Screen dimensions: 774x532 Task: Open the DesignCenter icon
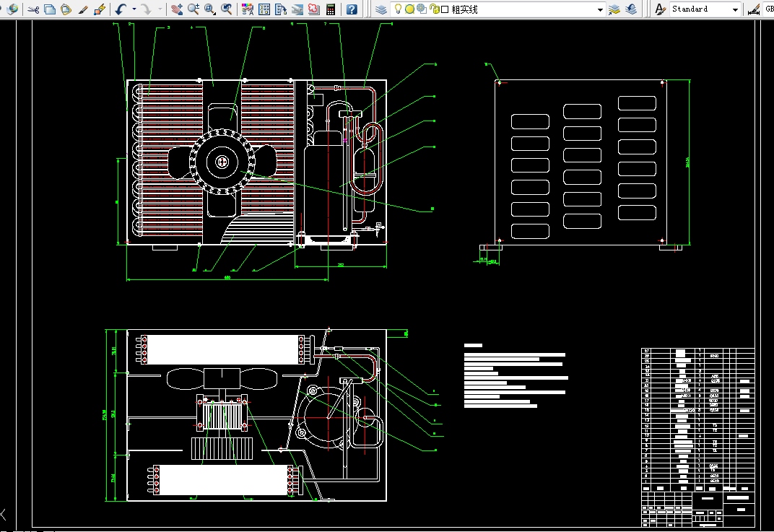(x=264, y=9)
